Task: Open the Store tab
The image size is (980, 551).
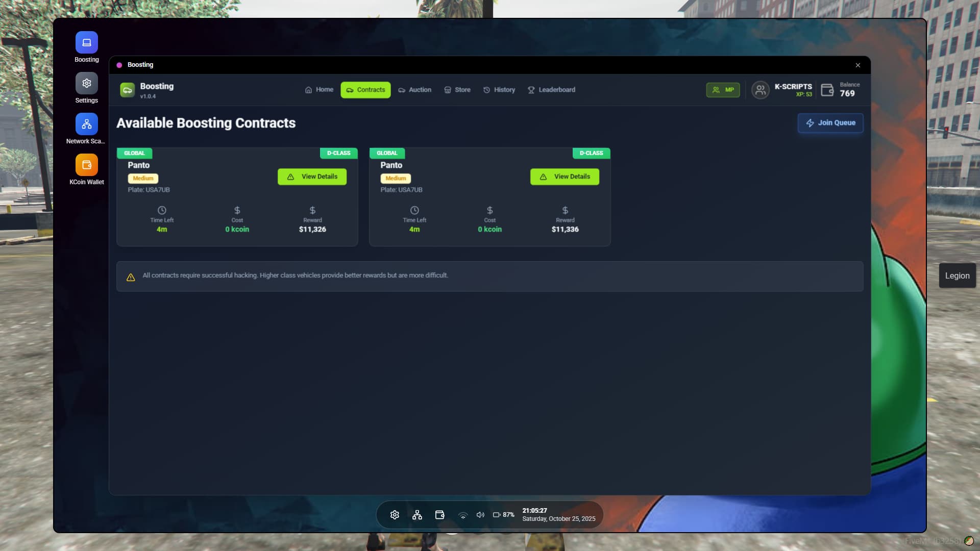Action: tap(457, 90)
